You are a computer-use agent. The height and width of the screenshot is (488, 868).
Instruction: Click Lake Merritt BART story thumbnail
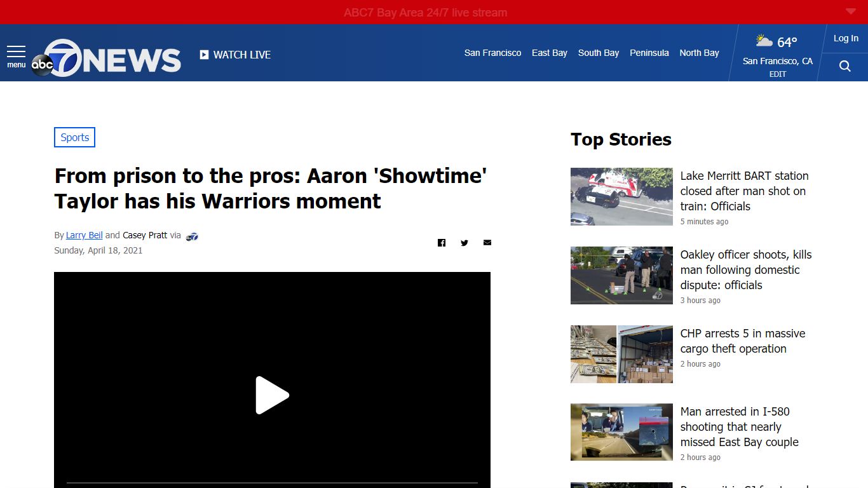click(x=621, y=196)
